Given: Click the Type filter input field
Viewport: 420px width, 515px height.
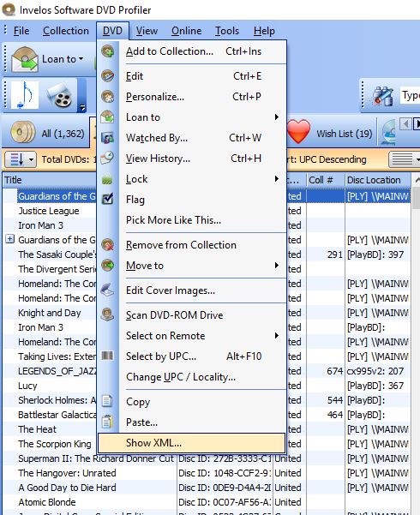Looking at the screenshot, I should tap(410, 96).
